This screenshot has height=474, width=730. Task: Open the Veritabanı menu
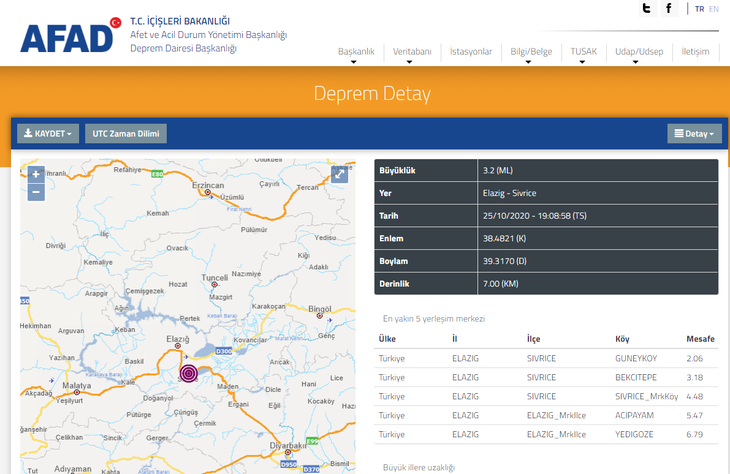point(412,51)
